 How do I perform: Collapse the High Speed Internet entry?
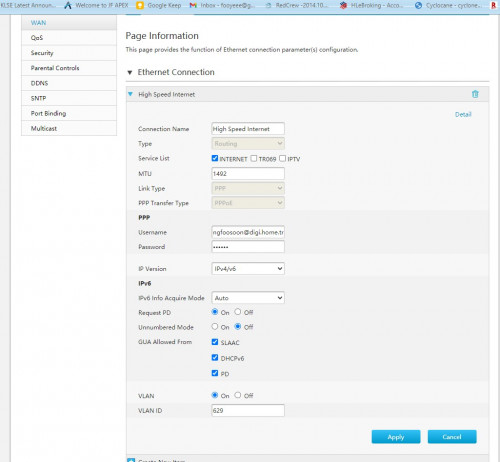130,94
